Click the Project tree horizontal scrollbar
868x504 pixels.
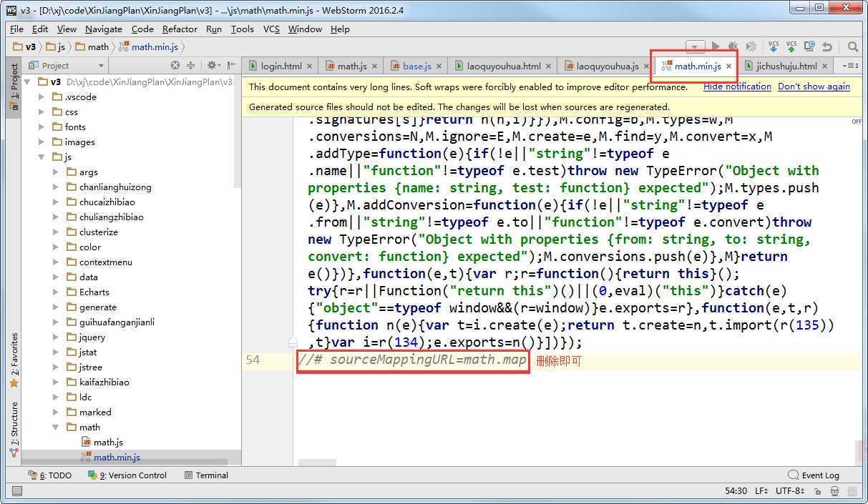point(125,462)
